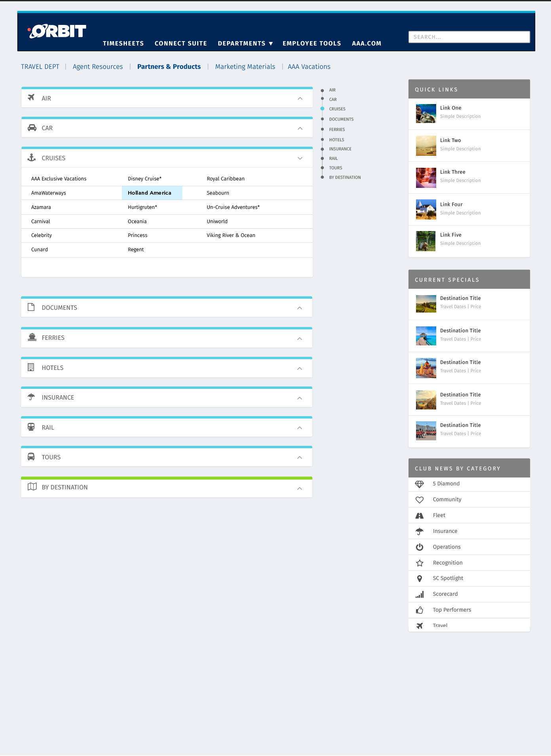Click umbrella icon in Club News Insurance
Viewport: 551px width, 756px height.
420,531
